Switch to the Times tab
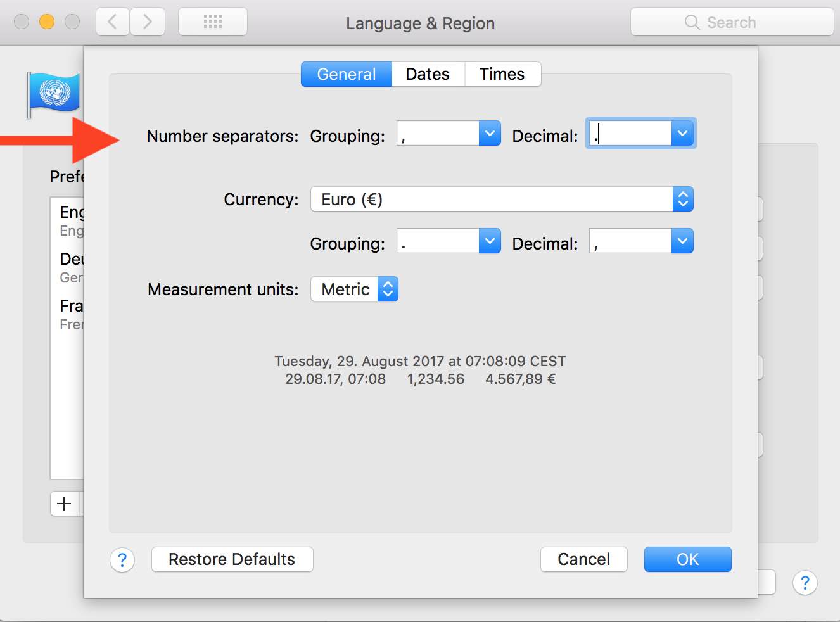The width and height of the screenshot is (840, 622). pyautogui.click(x=502, y=74)
